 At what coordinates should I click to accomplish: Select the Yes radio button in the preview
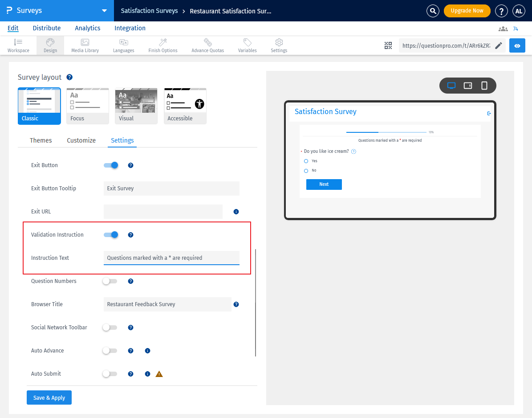pyautogui.click(x=306, y=161)
